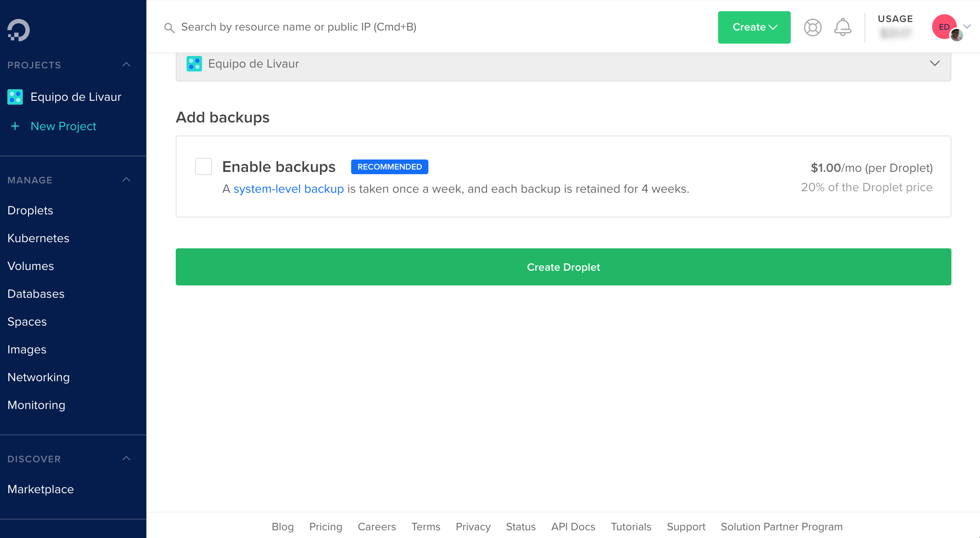Open Kubernetes in the sidebar

(38, 238)
